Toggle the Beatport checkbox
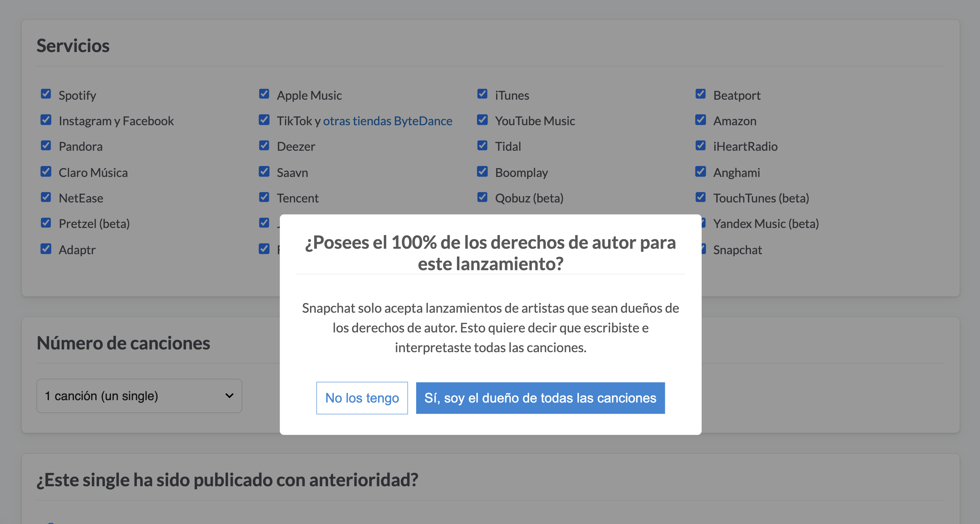 [x=700, y=94]
